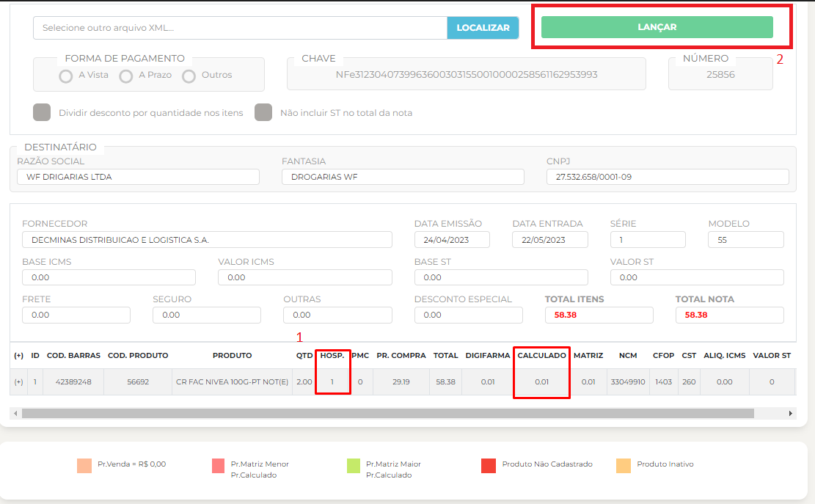Image resolution: width=815 pixels, height=504 pixels.
Task: Click the Desconto Especial field
Action: pos(468,315)
